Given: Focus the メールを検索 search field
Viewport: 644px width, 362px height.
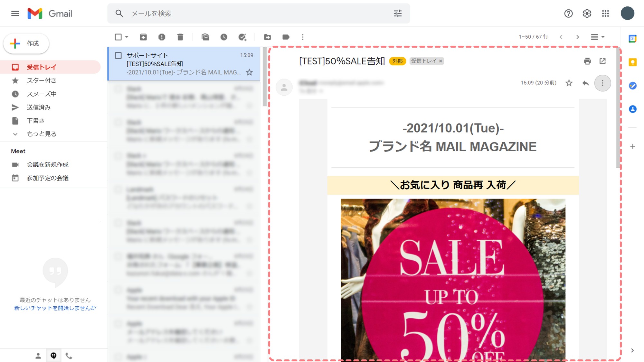Looking at the screenshot, I should pos(259,14).
